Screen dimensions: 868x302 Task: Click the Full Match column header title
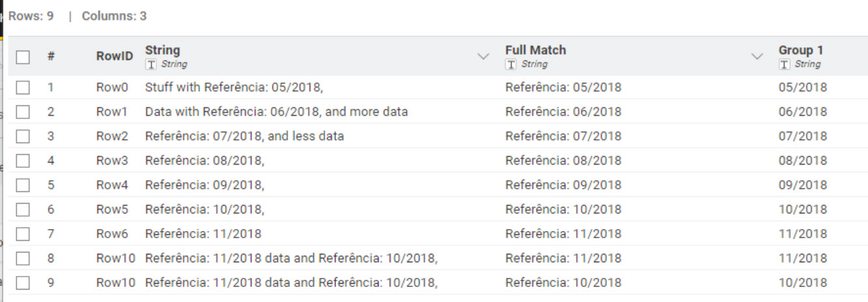535,50
